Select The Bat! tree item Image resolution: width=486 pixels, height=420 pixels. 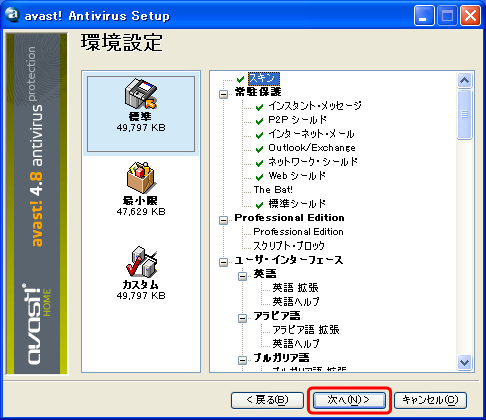[273, 190]
